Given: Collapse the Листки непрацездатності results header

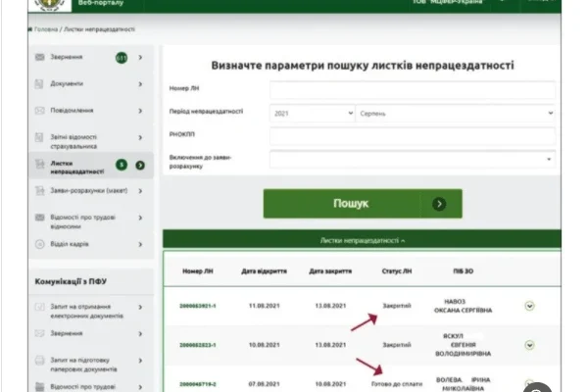Looking at the screenshot, I should [363, 240].
